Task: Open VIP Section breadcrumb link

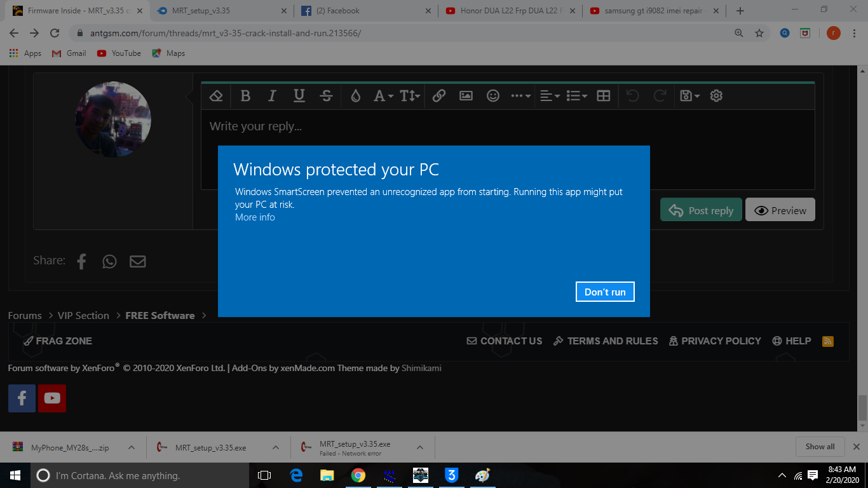Action: [83, 315]
